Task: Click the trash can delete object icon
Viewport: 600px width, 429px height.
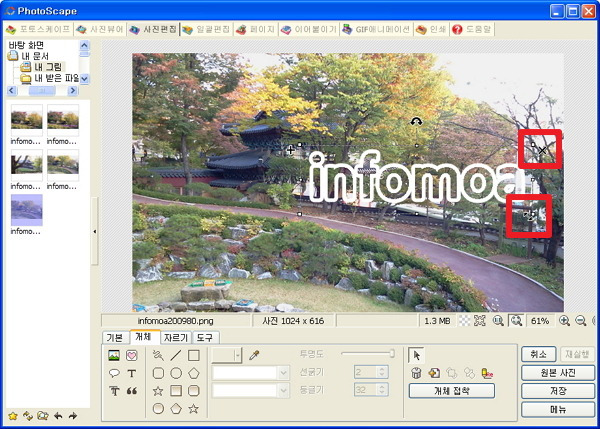Action: pos(416,373)
